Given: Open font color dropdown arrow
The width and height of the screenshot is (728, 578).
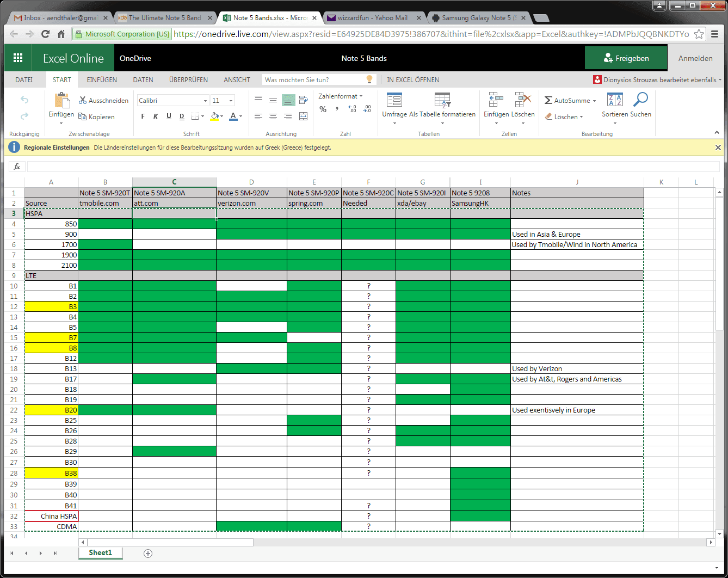Looking at the screenshot, I should coord(241,116).
